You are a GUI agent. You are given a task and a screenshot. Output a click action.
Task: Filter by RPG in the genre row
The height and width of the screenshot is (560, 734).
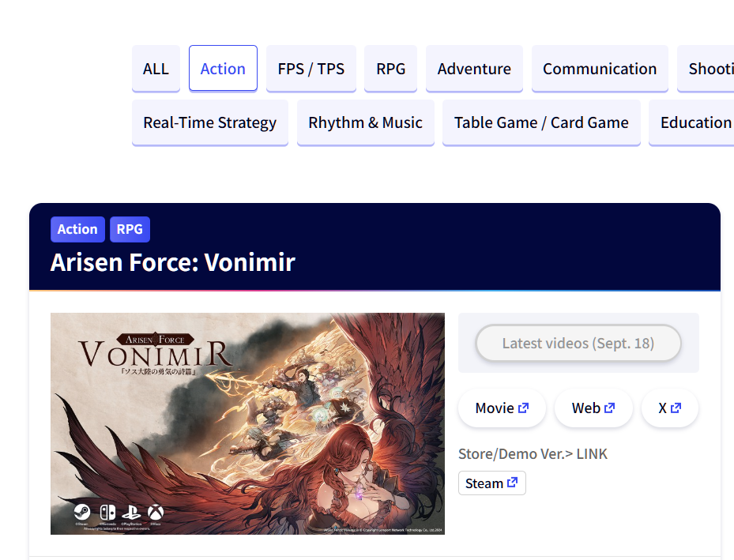coord(390,68)
